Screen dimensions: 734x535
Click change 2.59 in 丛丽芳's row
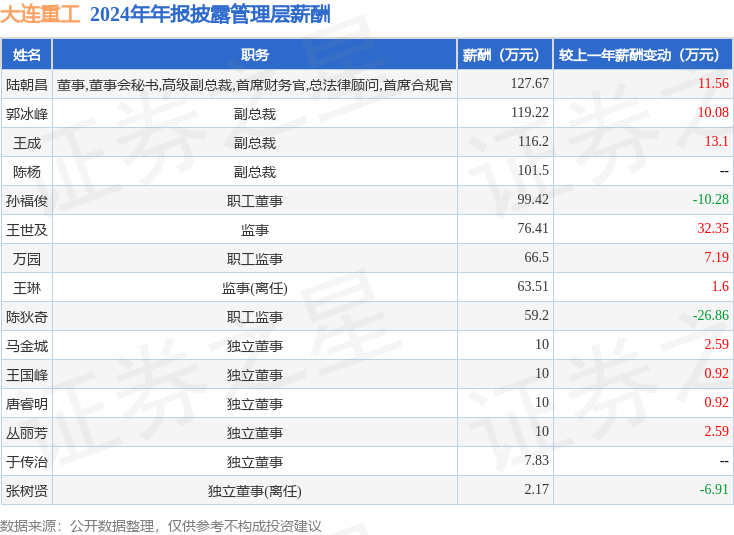[717, 432]
